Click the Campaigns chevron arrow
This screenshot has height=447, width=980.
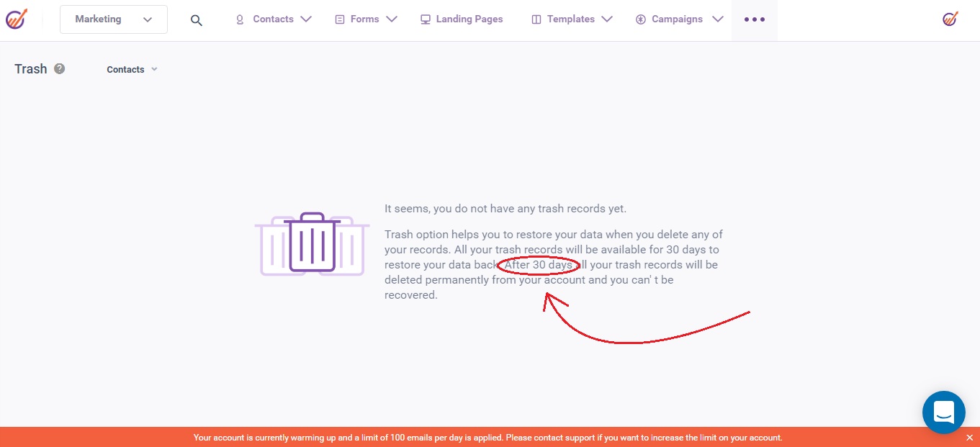(x=717, y=19)
